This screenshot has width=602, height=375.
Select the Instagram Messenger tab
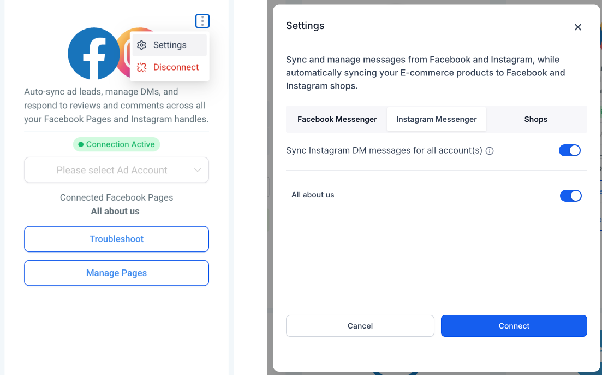tap(436, 119)
